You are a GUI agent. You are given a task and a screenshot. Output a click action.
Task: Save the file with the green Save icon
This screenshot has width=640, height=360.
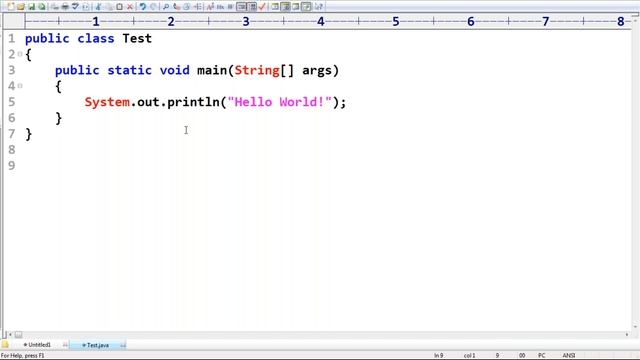(x=31, y=7)
